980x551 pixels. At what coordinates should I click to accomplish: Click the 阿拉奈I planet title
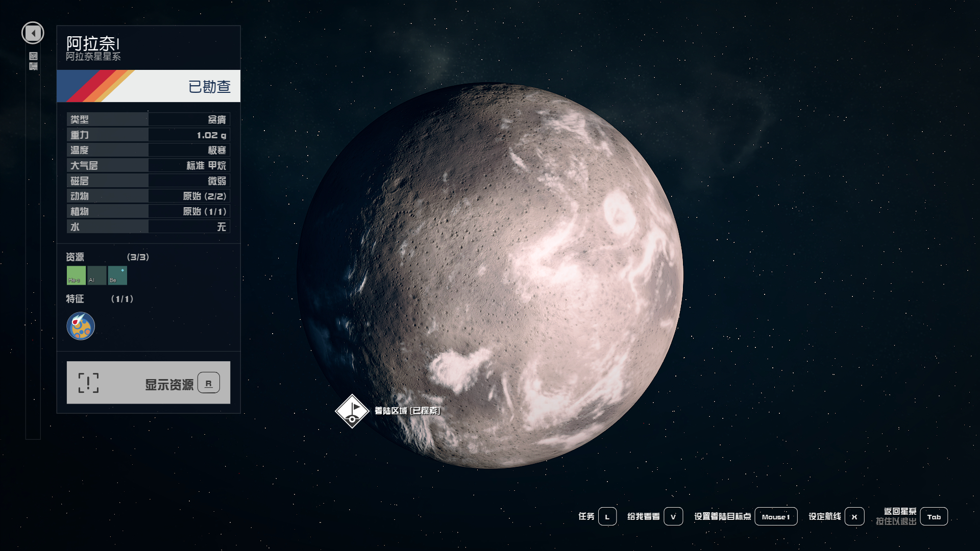pyautogui.click(x=93, y=43)
